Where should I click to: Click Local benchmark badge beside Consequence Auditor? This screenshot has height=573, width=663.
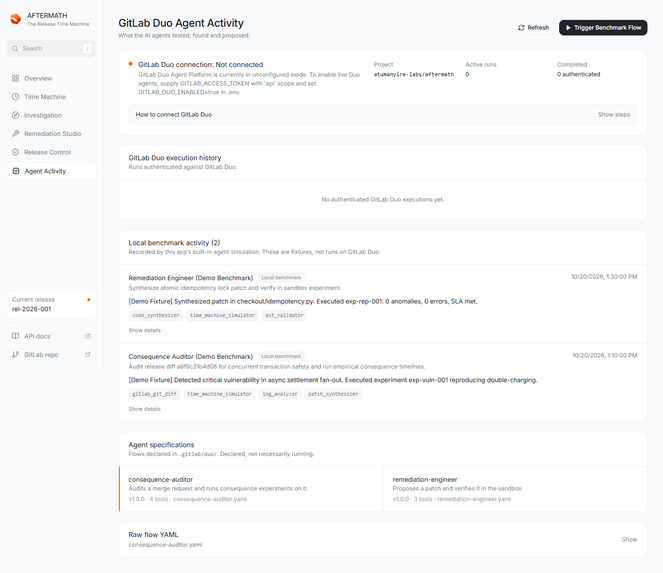tap(281, 356)
